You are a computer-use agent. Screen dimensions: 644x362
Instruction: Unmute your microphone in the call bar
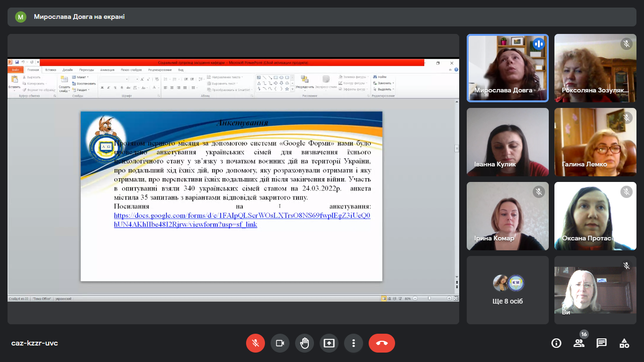point(256,343)
